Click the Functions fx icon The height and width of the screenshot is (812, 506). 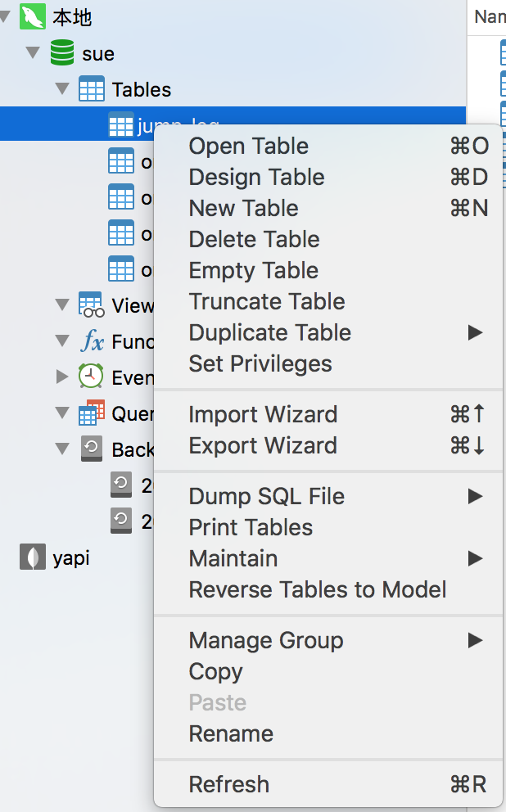click(x=91, y=341)
